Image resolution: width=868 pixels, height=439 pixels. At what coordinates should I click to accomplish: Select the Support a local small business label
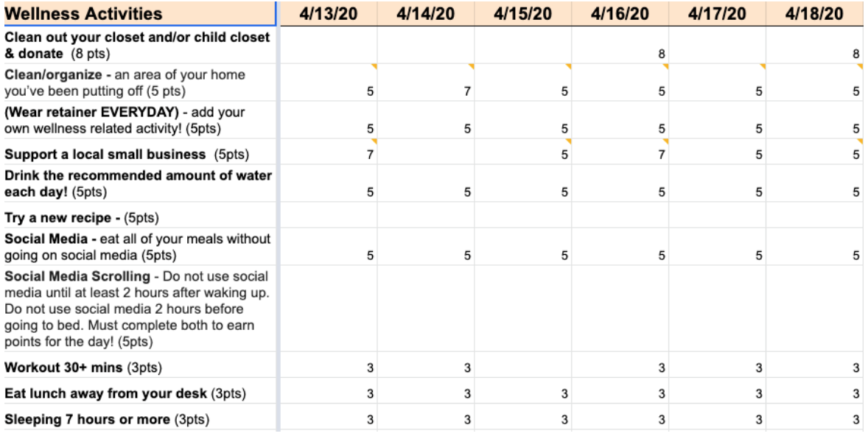tap(127, 155)
